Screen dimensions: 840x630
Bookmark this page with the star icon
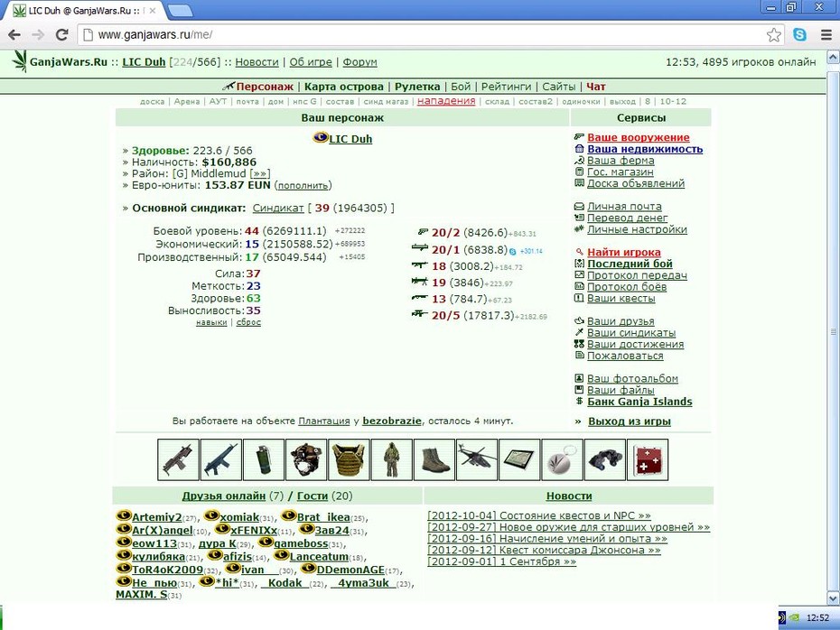(x=773, y=35)
